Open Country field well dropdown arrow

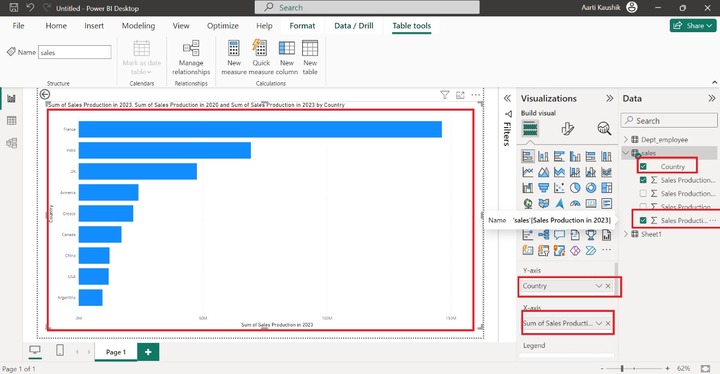tap(599, 286)
